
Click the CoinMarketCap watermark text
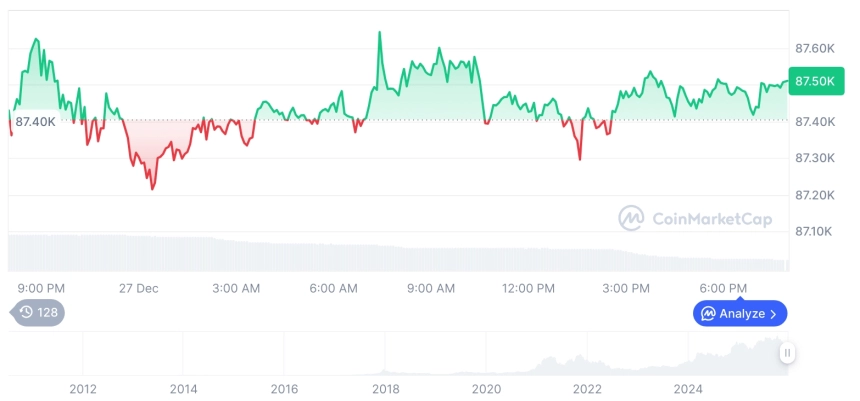tap(711, 218)
